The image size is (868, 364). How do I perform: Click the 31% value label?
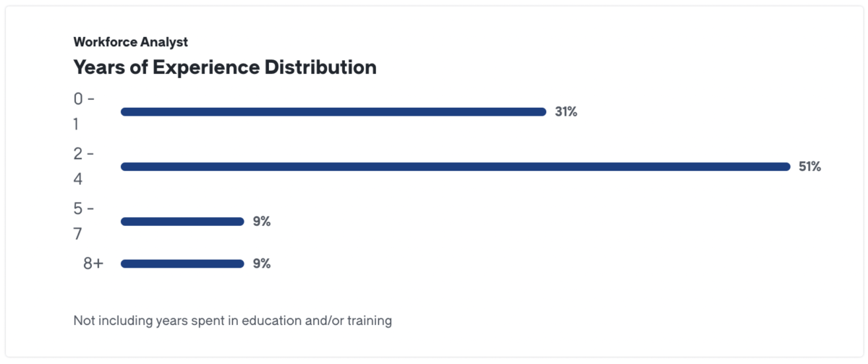(x=566, y=111)
